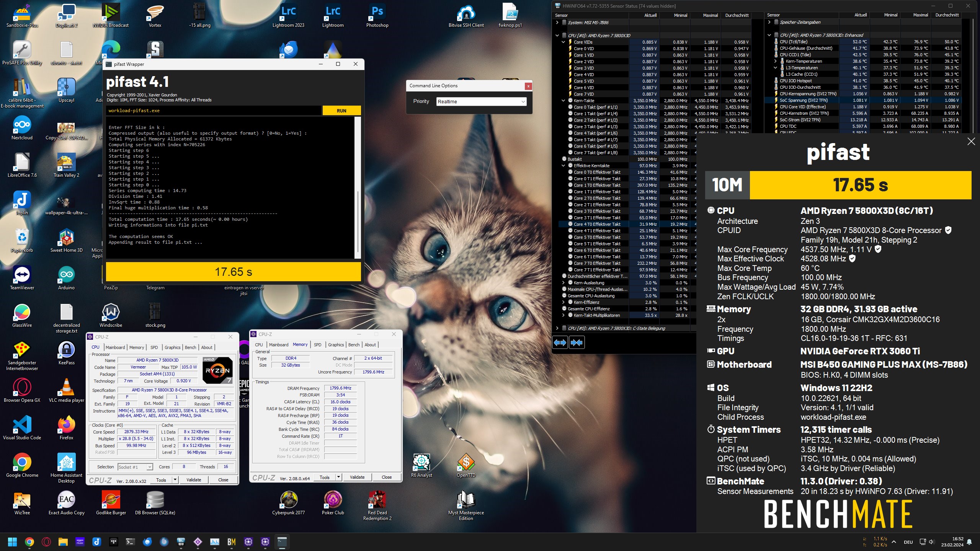Viewport: 980px width, 551px height.
Task: Open the Priority dropdown showing Realtime
Action: click(481, 101)
